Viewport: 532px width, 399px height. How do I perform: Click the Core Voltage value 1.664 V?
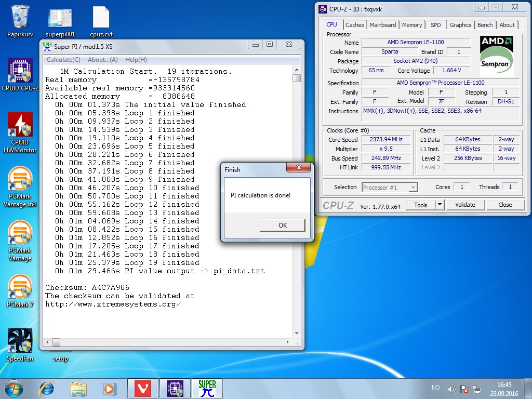(x=451, y=70)
